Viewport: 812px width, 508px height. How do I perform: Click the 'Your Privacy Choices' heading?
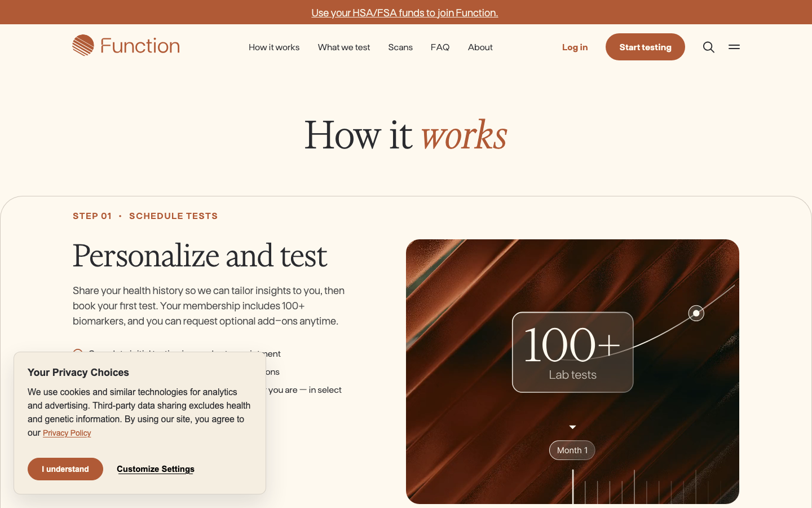pos(78,373)
